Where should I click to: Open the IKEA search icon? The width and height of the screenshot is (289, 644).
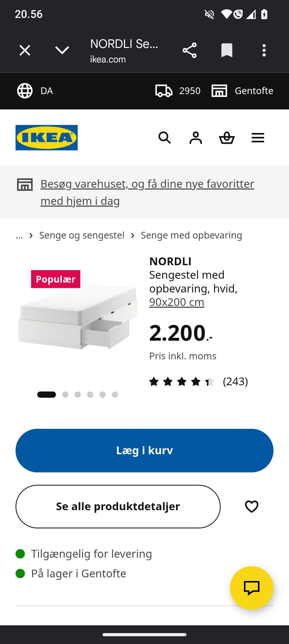click(165, 138)
